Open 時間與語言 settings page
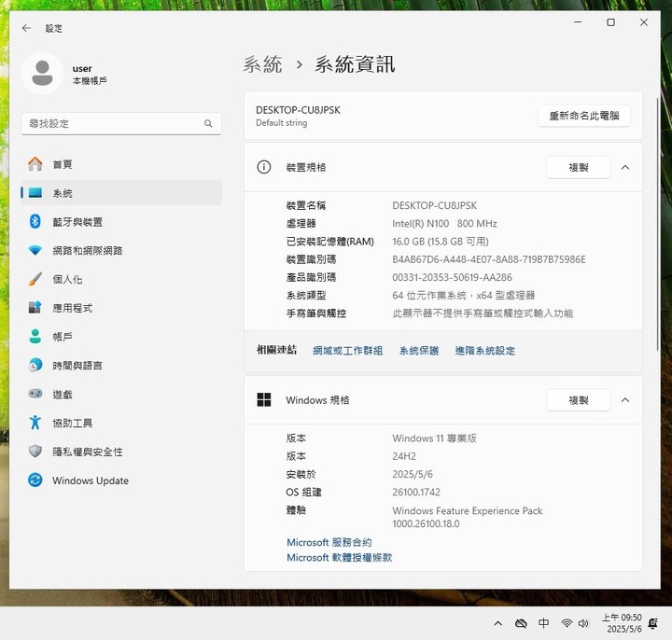Viewport: 672px width, 640px height. [121, 365]
